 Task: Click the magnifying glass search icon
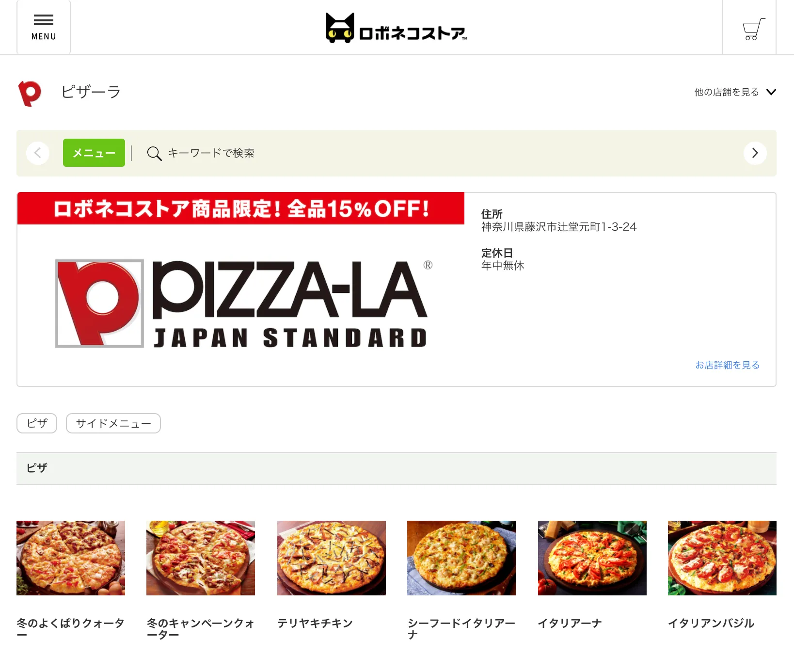click(x=154, y=153)
